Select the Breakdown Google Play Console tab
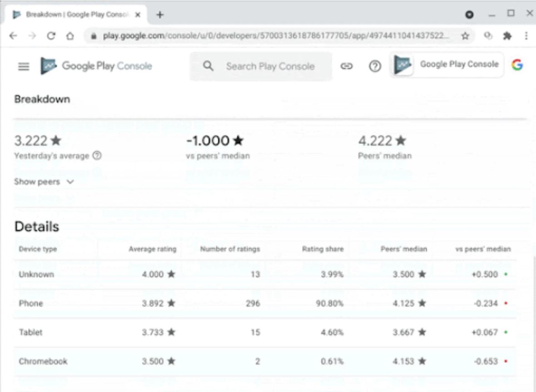 tap(76, 15)
